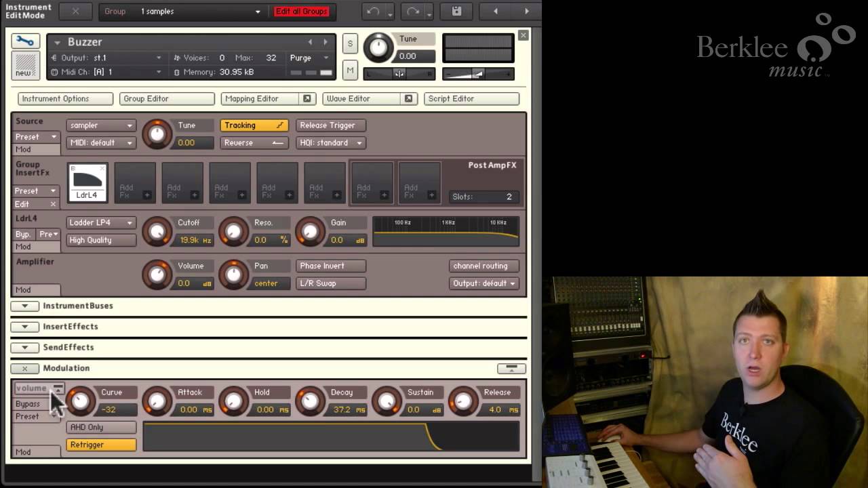
Task: Click the Cutoff knob
Action: 157,232
